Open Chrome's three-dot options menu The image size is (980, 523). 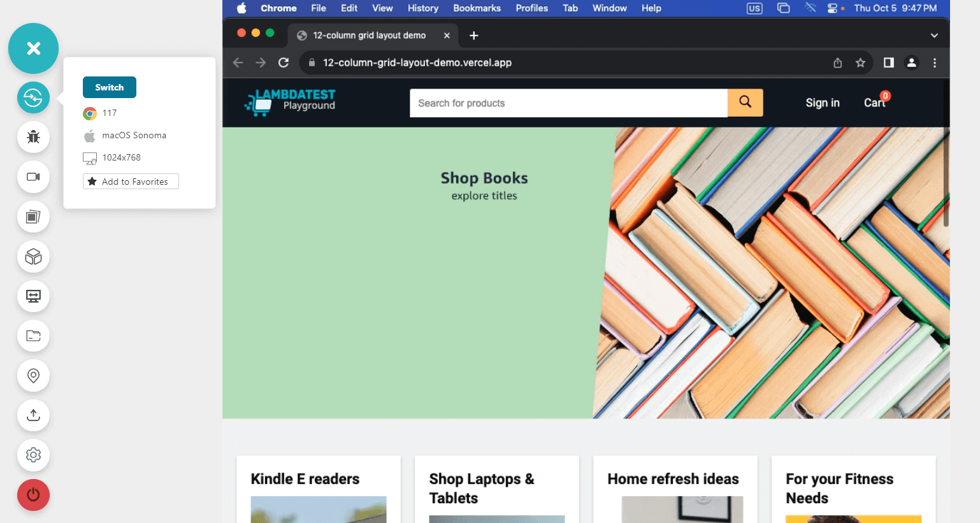click(x=935, y=62)
